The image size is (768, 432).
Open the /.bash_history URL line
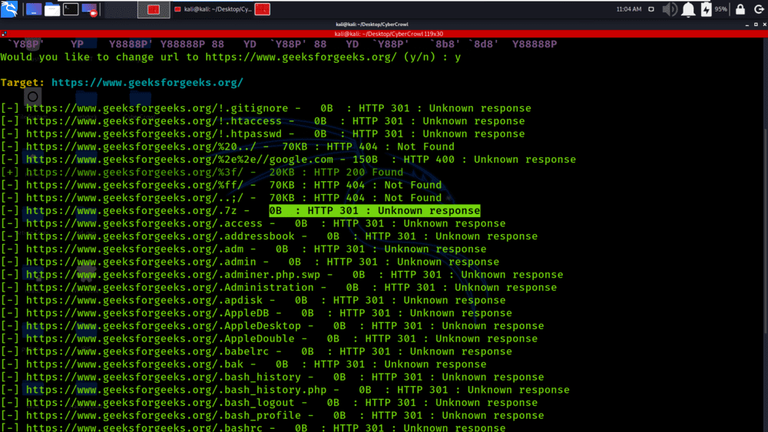pos(163,377)
